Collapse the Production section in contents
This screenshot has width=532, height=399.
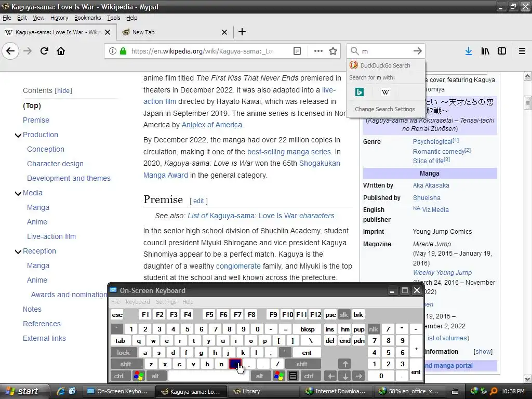[18, 135]
